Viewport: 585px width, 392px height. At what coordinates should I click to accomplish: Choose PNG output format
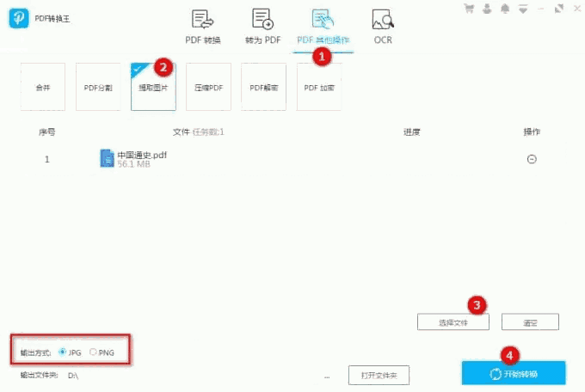[102, 352]
